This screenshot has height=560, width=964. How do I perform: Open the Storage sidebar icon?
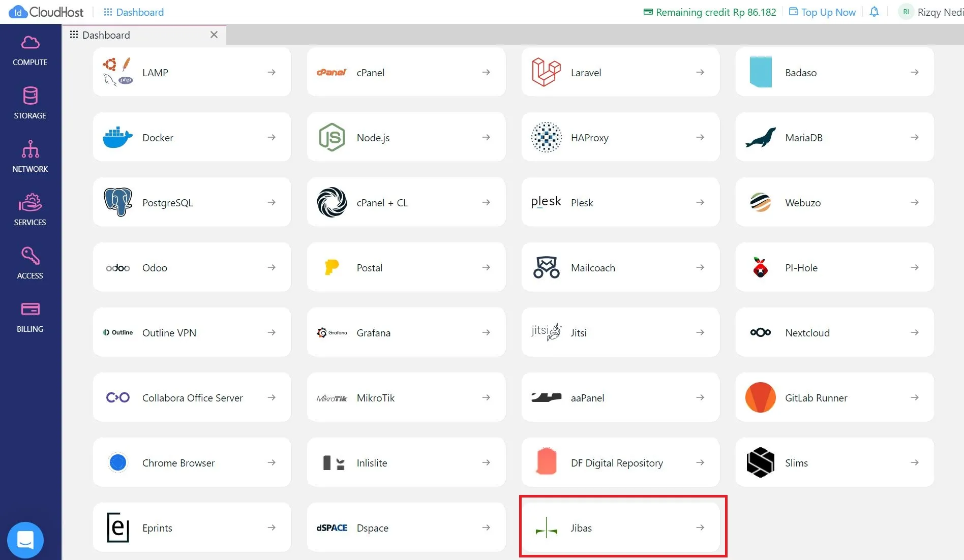tap(30, 104)
